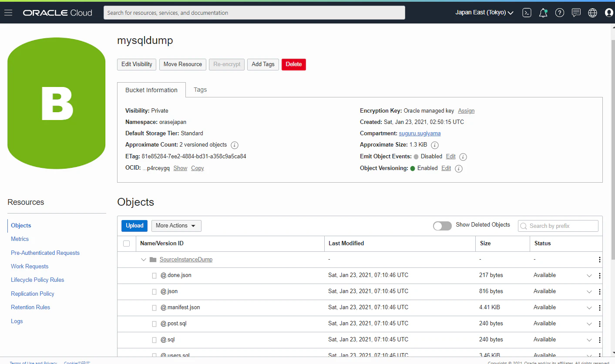The image size is (615, 364).
Task: Collapse the SourceInstanceDump folder
Action: tap(144, 260)
